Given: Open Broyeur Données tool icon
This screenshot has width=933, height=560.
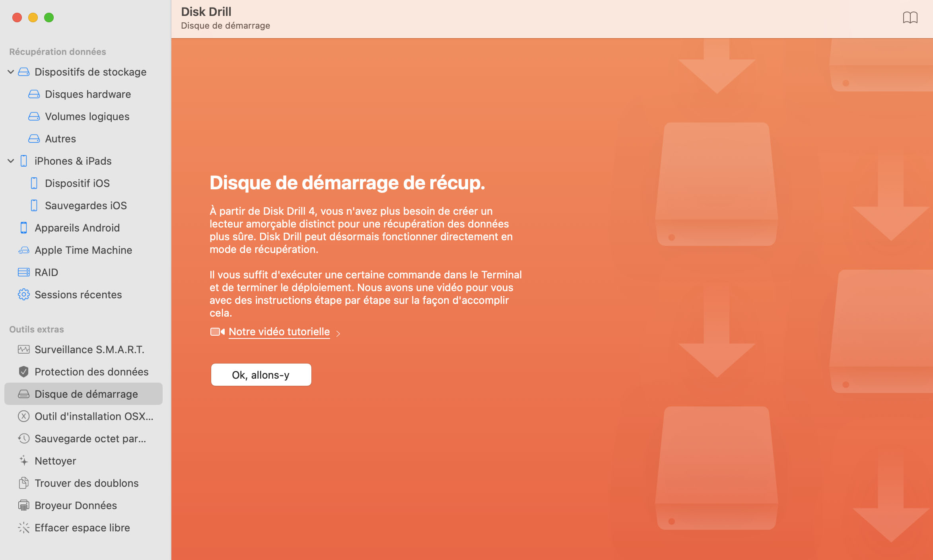Looking at the screenshot, I should pos(23,505).
